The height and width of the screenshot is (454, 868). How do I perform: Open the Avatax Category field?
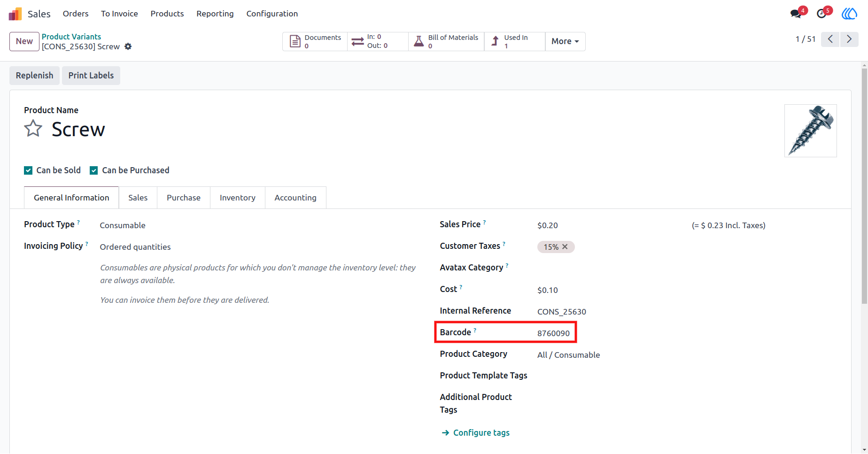click(x=687, y=268)
